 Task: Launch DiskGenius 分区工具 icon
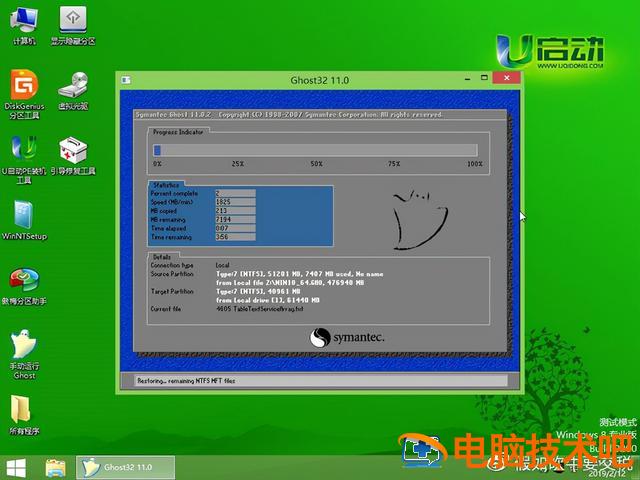pos(24,94)
